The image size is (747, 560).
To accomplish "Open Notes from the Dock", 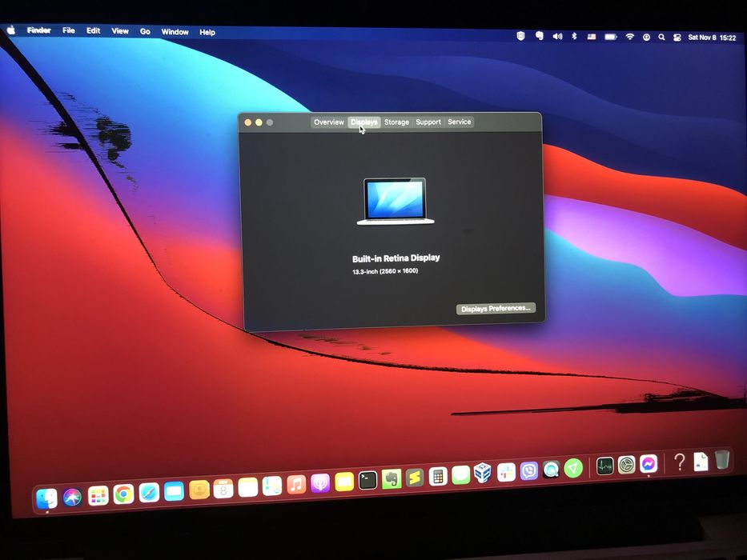I will (247, 488).
